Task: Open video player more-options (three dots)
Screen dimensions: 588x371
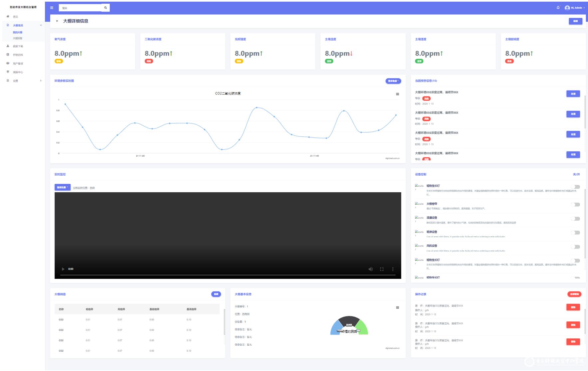Action: coord(393,269)
